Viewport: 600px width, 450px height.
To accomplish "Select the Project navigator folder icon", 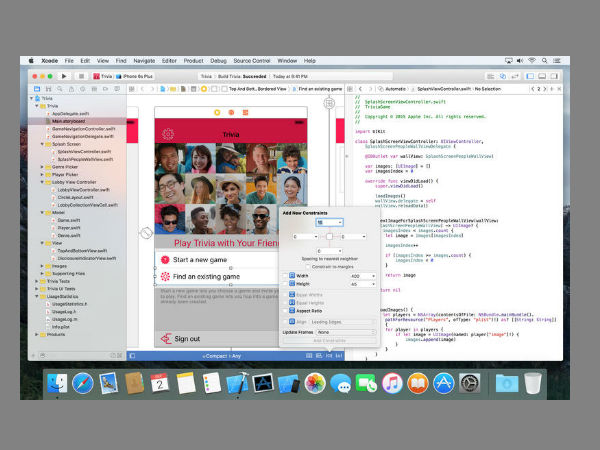I will 36,88.
